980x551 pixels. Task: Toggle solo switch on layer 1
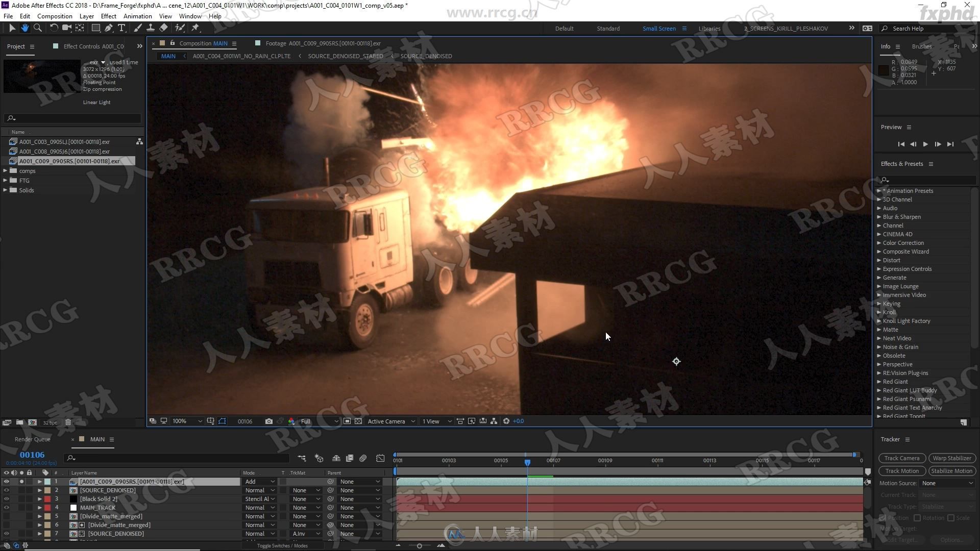pyautogui.click(x=21, y=482)
